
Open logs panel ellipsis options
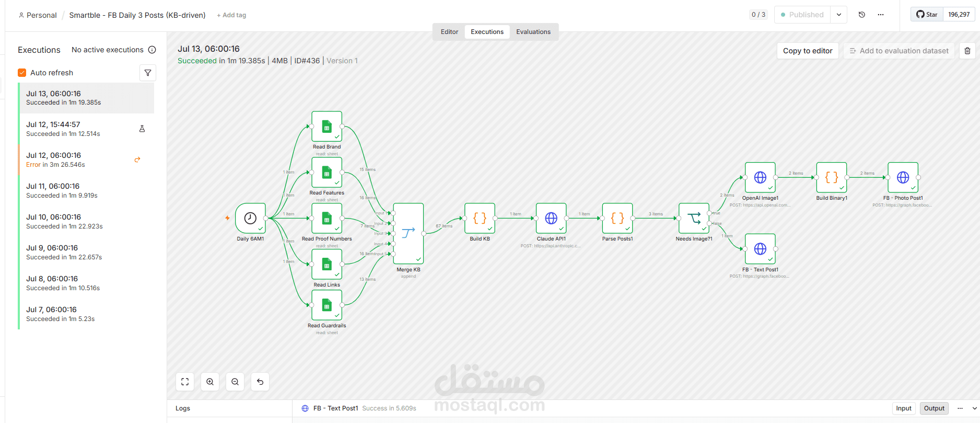tap(960, 408)
